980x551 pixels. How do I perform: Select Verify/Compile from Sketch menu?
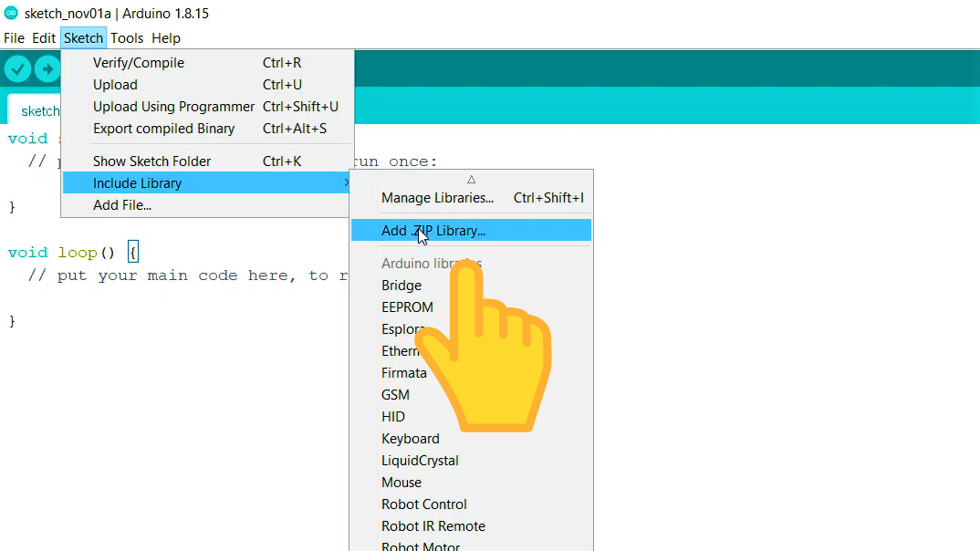coord(207,62)
